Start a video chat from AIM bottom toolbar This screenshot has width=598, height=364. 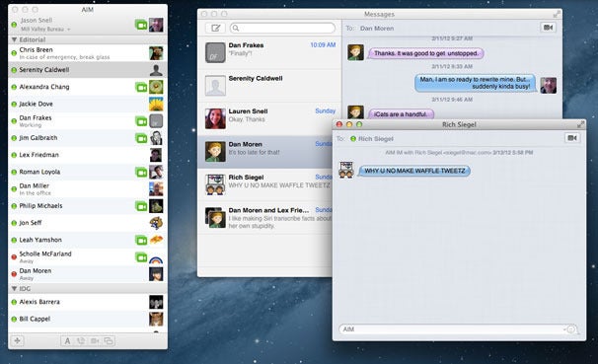95,340
